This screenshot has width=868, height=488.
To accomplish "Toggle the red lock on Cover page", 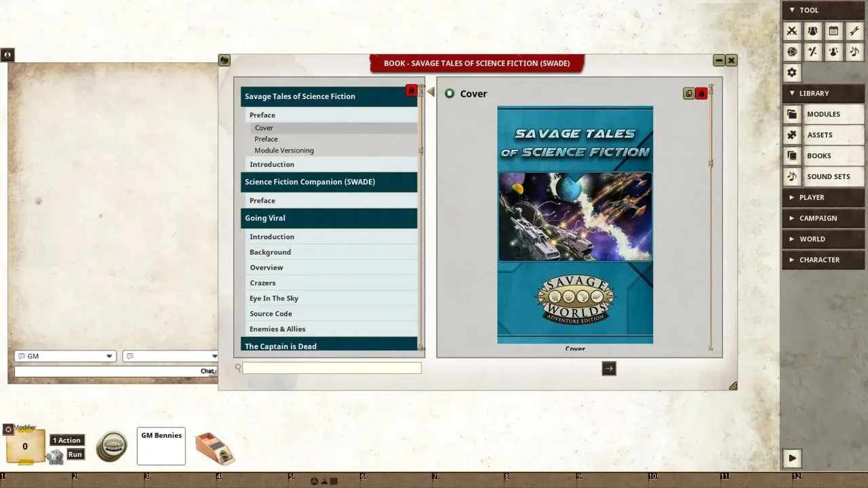I will [x=701, y=94].
